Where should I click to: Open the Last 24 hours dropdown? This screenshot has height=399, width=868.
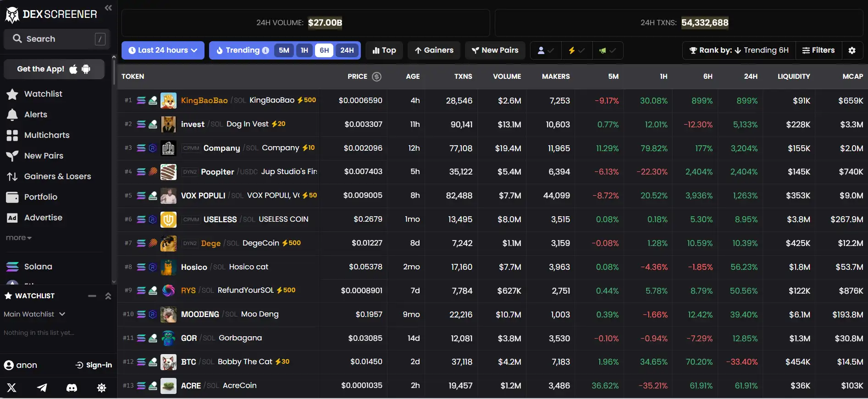163,50
